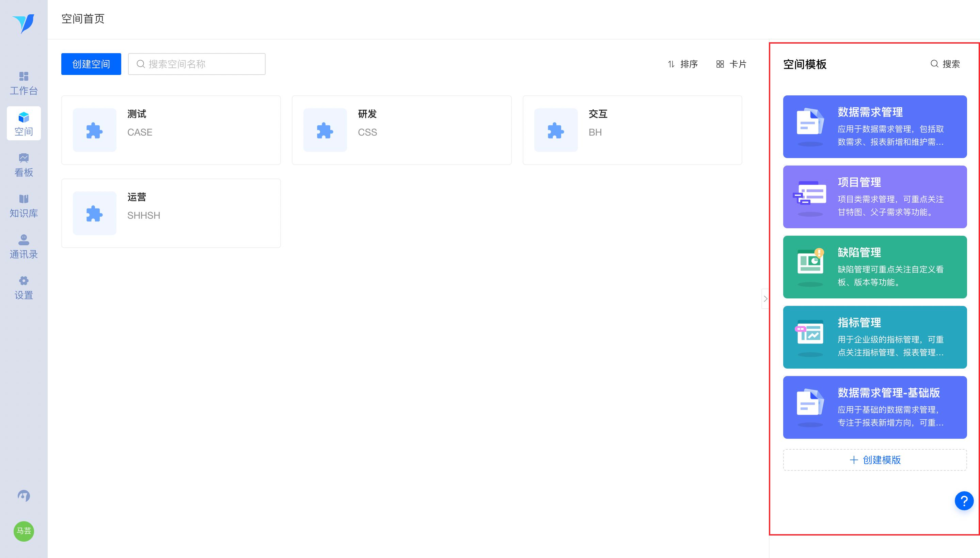Open the 知识库 sidebar icon
980x558 pixels.
coord(24,206)
